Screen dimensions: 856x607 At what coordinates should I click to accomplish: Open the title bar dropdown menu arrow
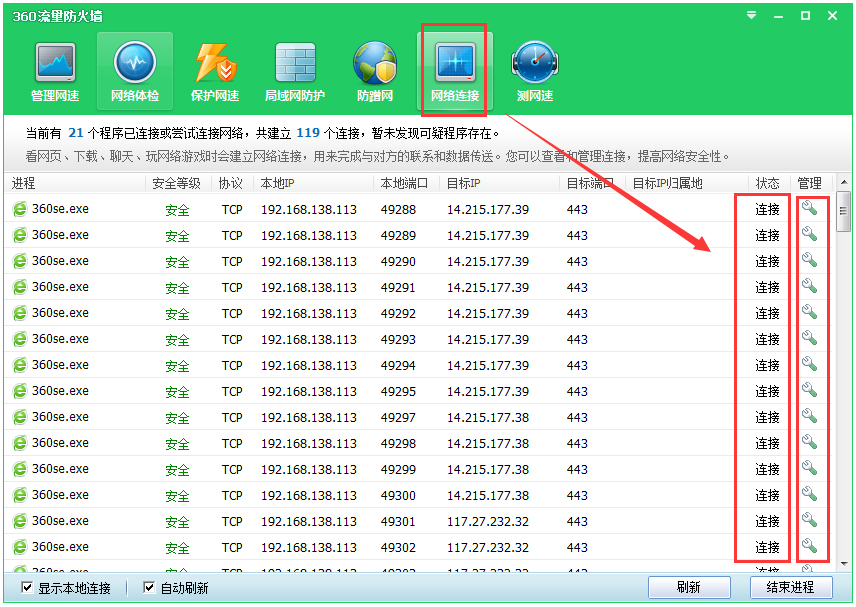pyautogui.click(x=751, y=15)
